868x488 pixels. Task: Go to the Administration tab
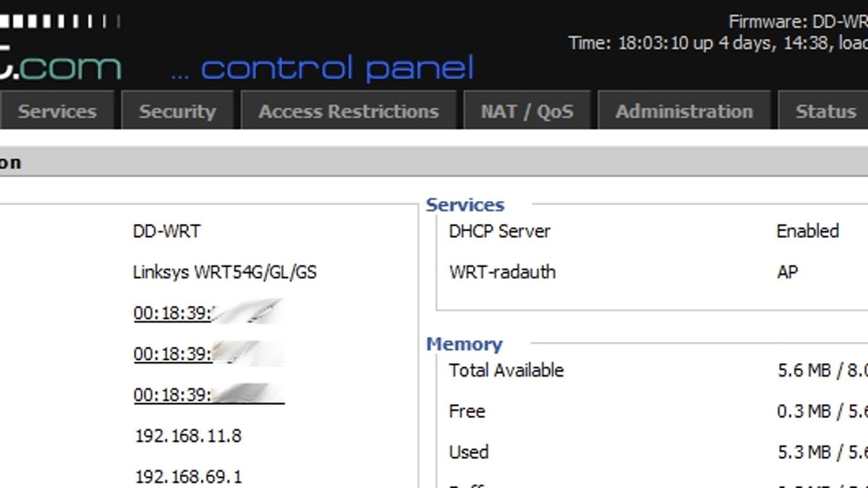click(x=684, y=111)
